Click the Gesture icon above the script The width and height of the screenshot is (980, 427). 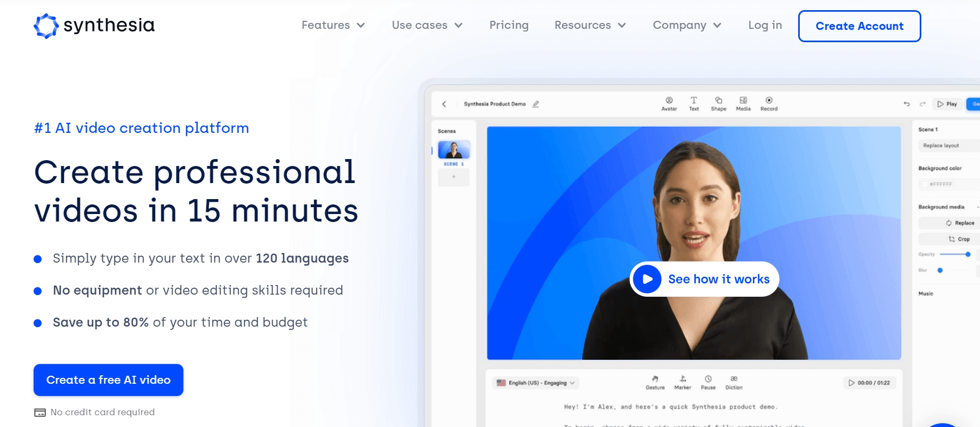(655, 382)
